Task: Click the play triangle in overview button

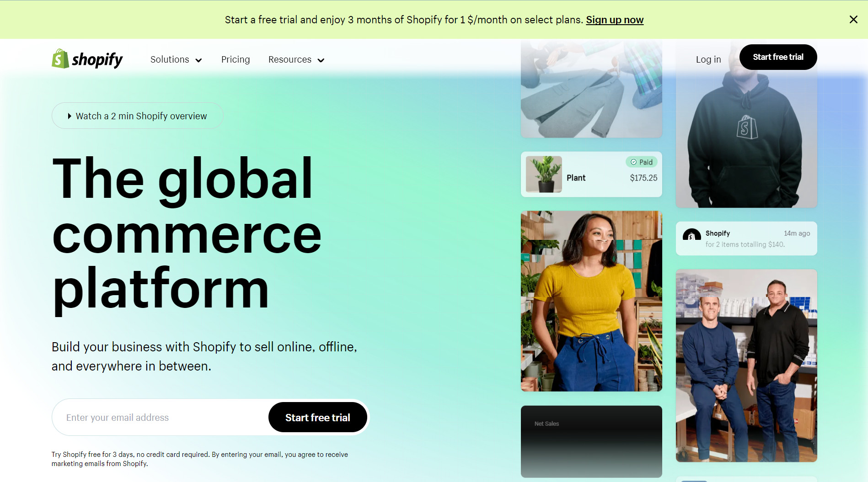Action: coord(70,116)
